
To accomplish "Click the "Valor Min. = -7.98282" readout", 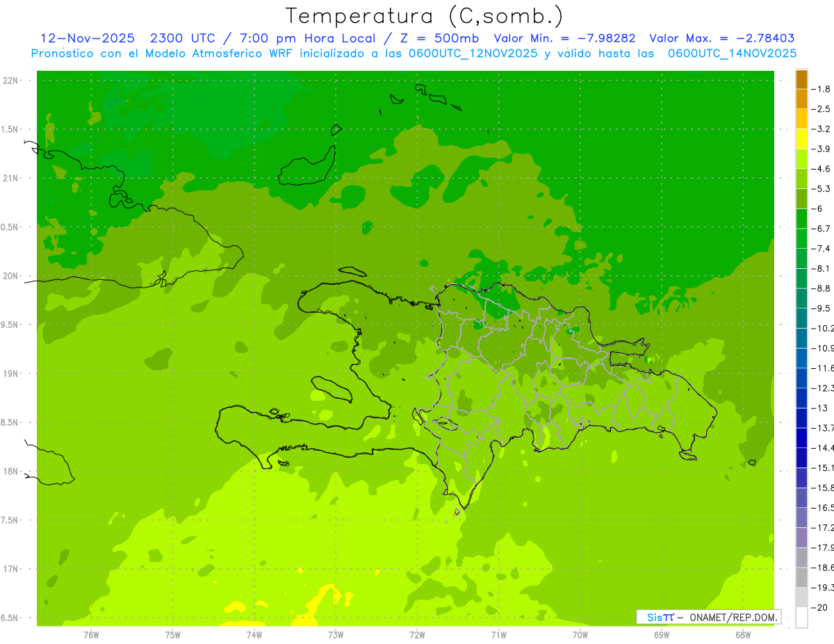I will click(564, 38).
